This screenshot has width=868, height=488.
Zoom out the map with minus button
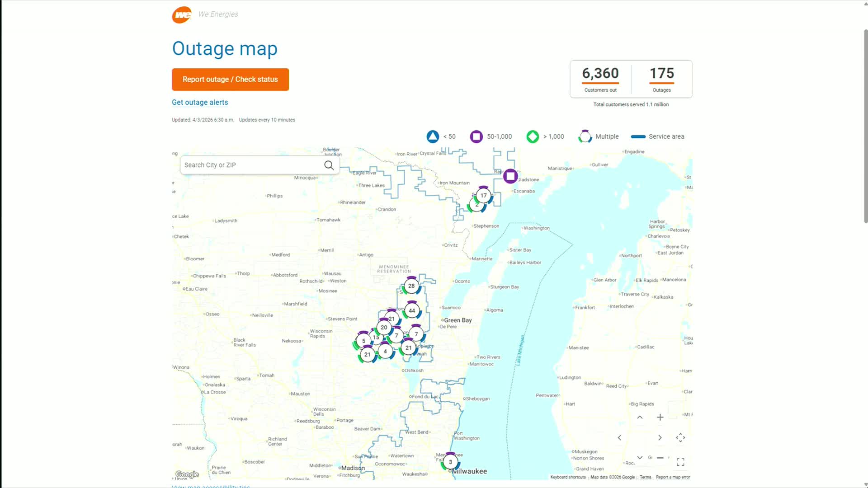click(660, 458)
